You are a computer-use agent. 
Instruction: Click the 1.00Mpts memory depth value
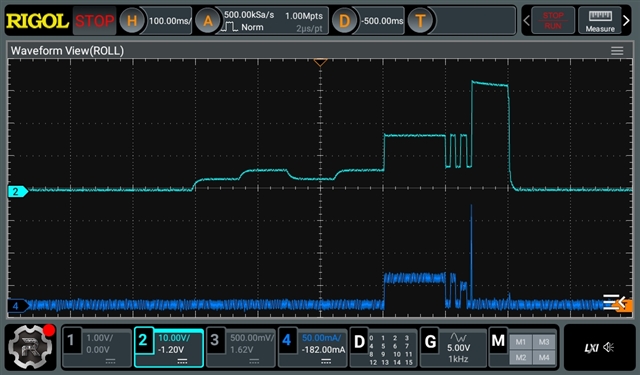[x=304, y=16]
